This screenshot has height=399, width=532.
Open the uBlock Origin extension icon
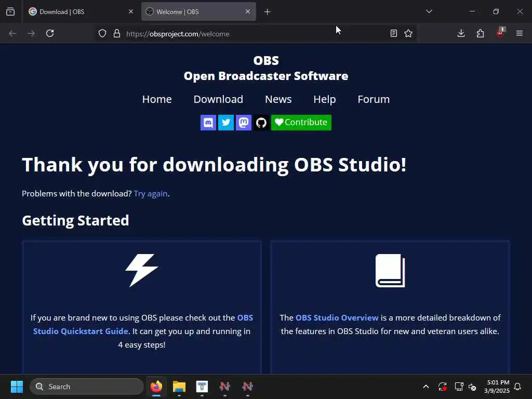point(500,33)
